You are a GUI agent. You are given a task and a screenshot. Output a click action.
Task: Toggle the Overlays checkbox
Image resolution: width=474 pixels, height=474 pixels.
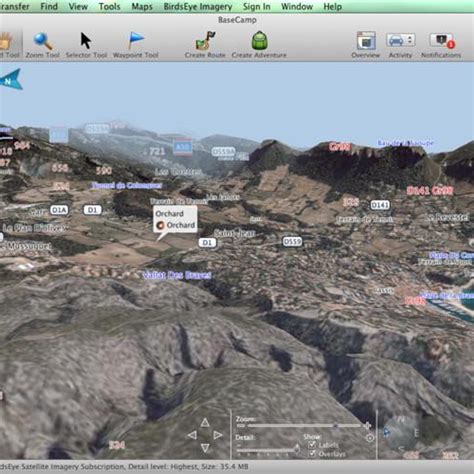tap(312, 454)
